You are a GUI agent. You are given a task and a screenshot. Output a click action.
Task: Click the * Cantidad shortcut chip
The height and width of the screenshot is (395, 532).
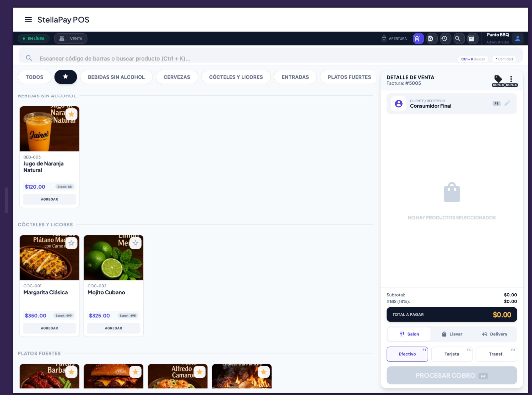[504, 59]
